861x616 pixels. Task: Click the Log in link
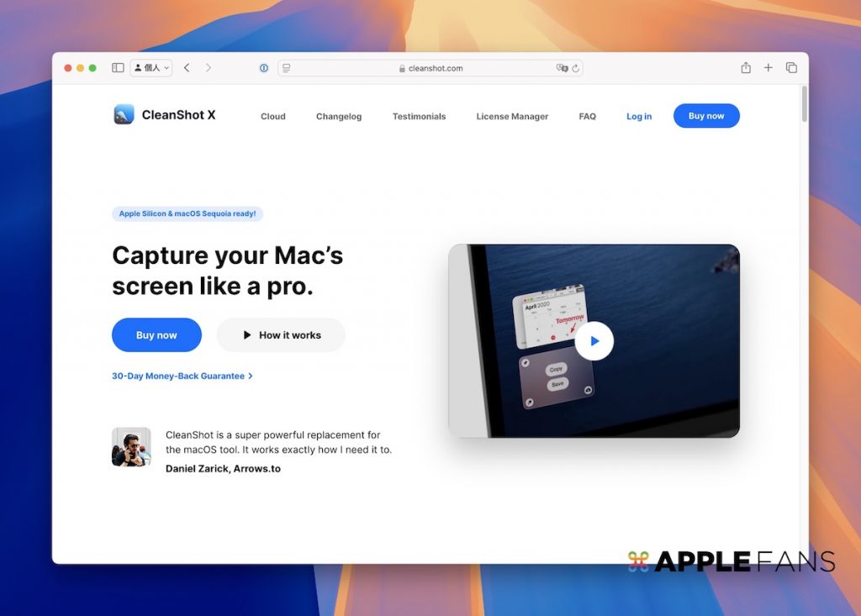pyautogui.click(x=639, y=117)
